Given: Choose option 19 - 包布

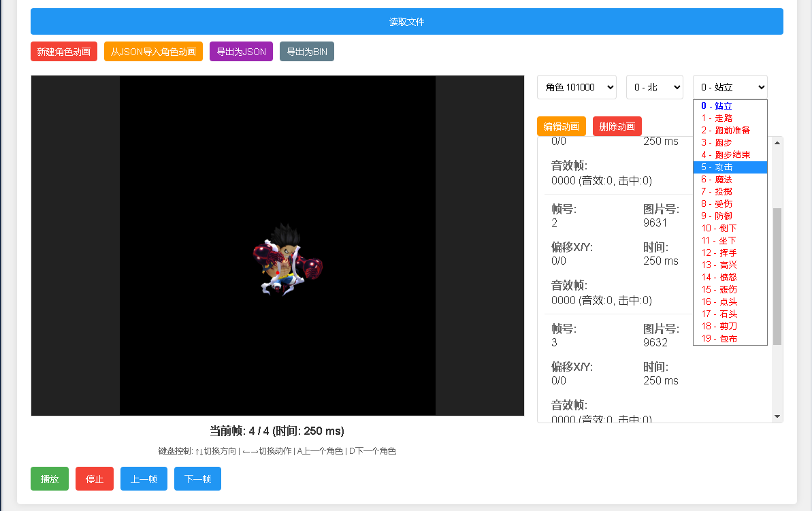Looking at the screenshot, I should [730, 339].
